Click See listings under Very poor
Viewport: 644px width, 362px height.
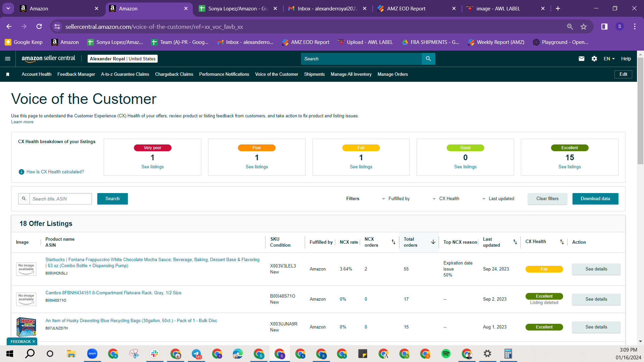tap(152, 167)
